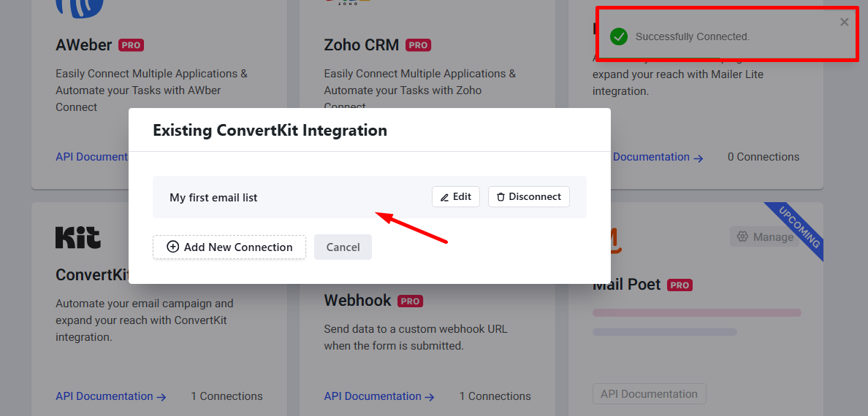The height and width of the screenshot is (416, 868).
Task: Open ConvertKit API Documentation link
Action: [x=111, y=396]
